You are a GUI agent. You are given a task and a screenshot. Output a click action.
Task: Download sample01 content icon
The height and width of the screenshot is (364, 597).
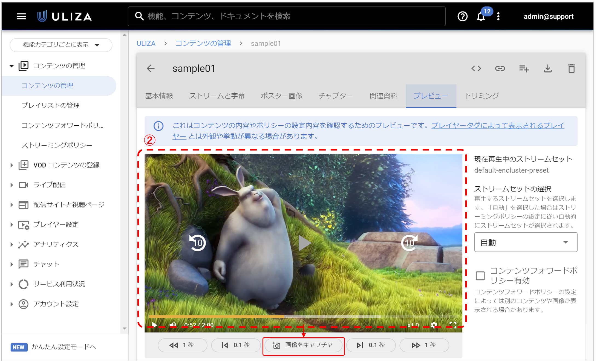tap(548, 68)
